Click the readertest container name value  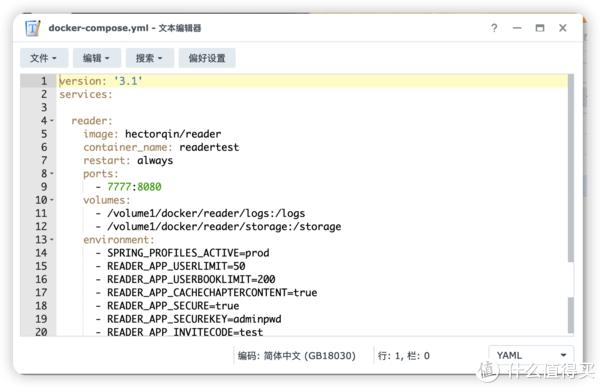(209, 147)
